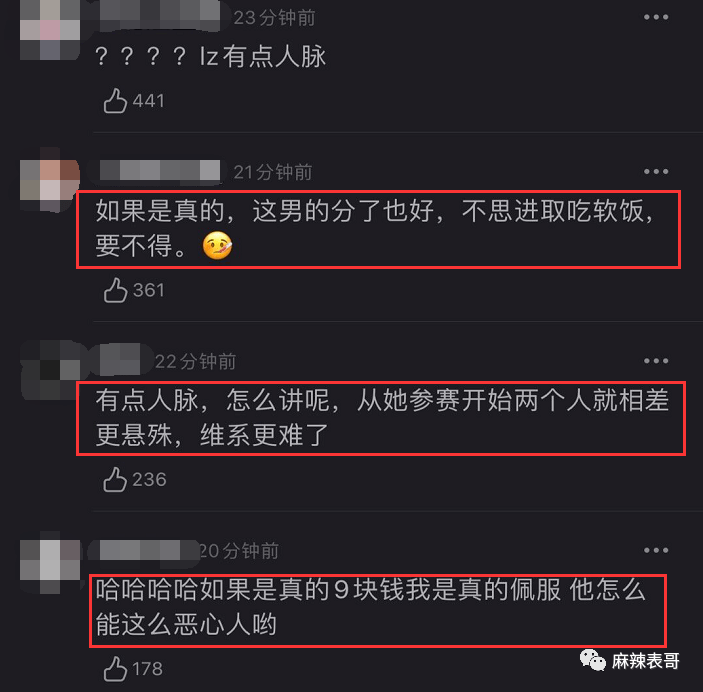Open more options for the 21分钟前 comment

coord(656,171)
